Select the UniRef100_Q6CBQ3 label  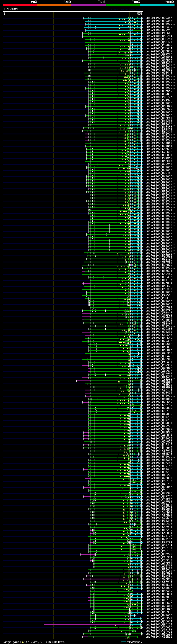159,61
